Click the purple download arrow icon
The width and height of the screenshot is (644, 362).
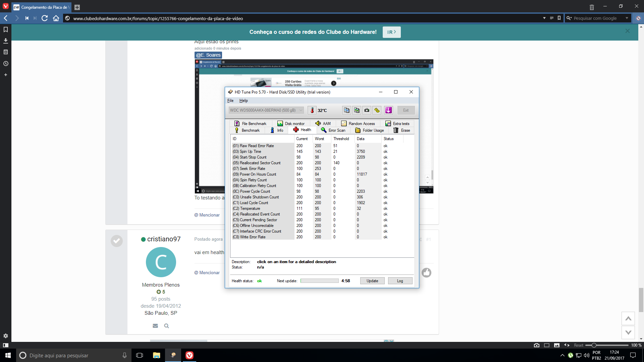(388, 110)
